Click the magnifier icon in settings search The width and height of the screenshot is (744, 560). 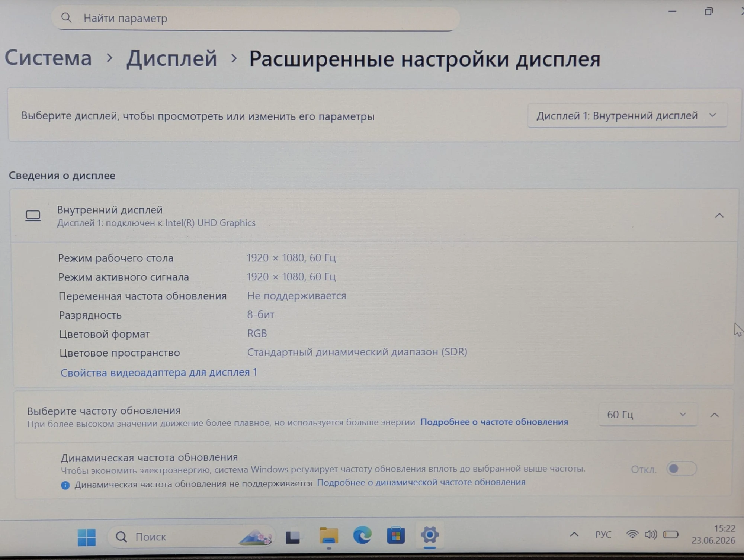(66, 17)
